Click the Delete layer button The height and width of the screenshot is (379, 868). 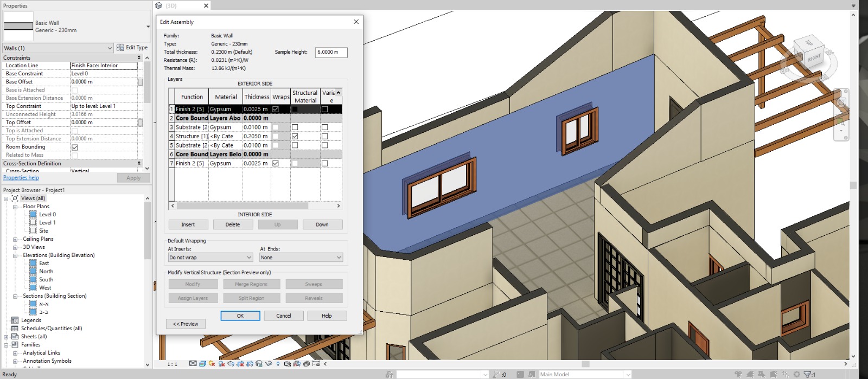click(233, 224)
